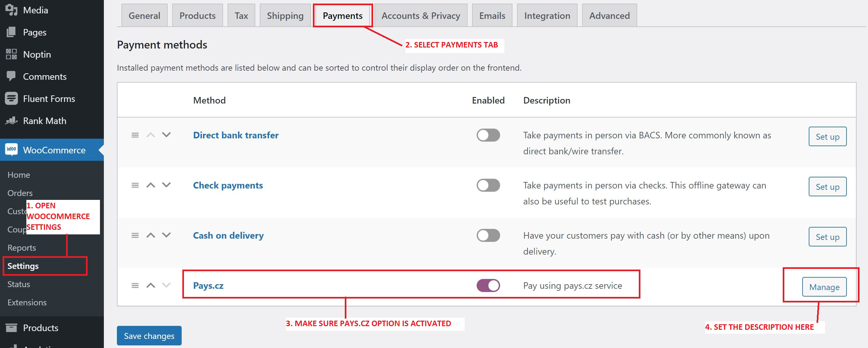Open the WooCommerce menu item

[52, 150]
